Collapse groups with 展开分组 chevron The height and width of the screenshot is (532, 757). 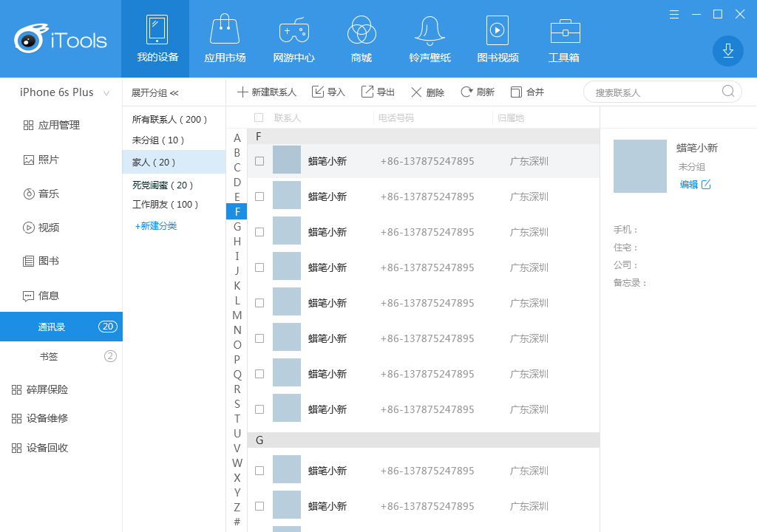pyautogui.click(x=174, y=93)
